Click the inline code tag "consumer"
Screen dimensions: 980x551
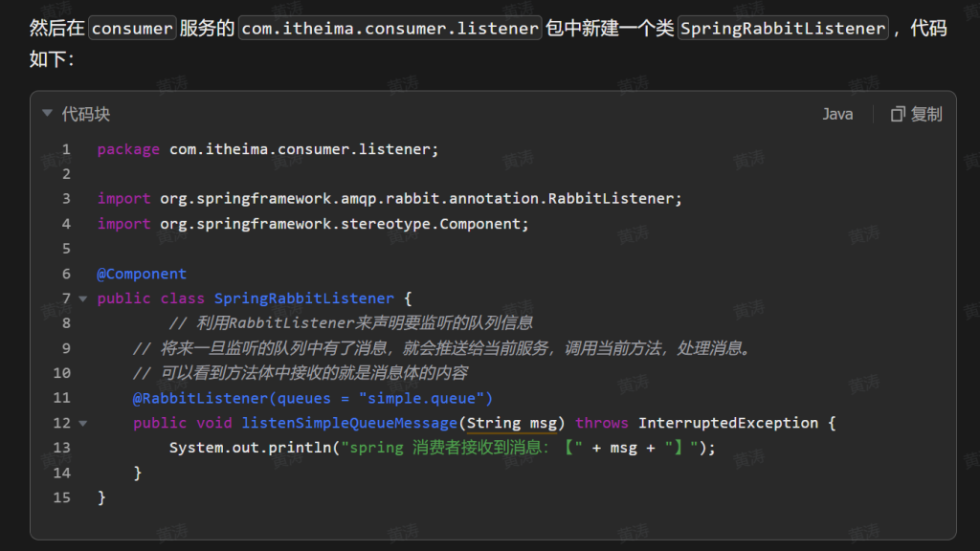point(132,29)
